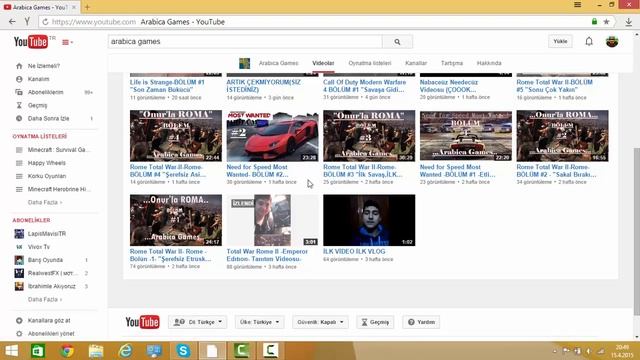Viewport: 640px width, 360px height.
Task: Open the guide menu icon beside YouTube logo
Action: click(x=67, y=42)
